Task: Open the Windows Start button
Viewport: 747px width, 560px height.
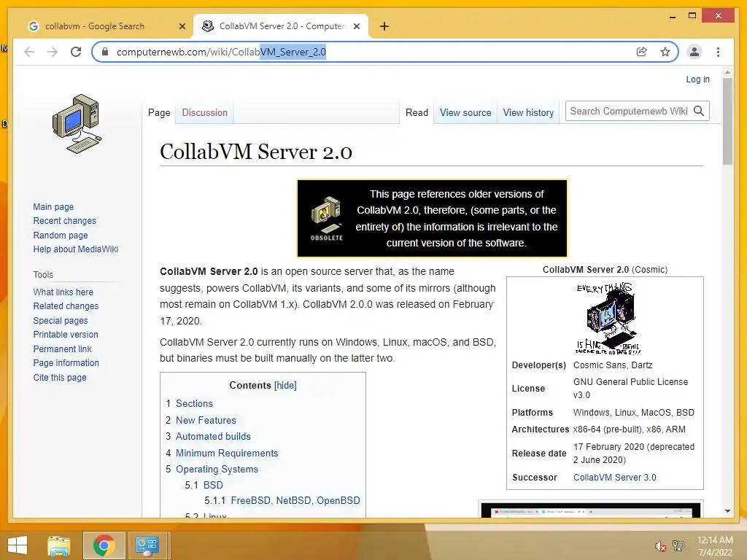Action: (18, 545)
